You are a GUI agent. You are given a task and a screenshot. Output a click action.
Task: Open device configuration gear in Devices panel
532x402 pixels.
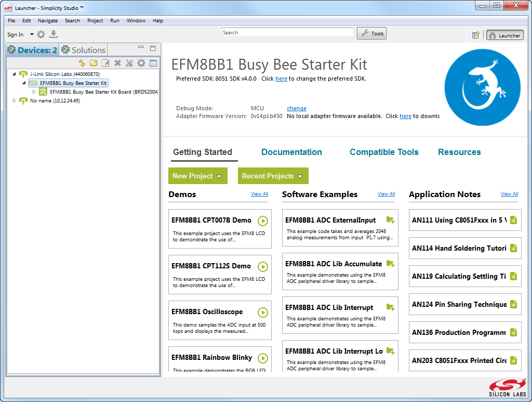point(141,63)
